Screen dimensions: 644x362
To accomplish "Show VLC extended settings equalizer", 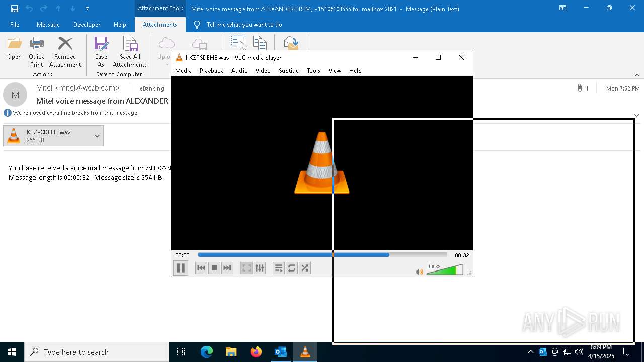I will 259,268.
